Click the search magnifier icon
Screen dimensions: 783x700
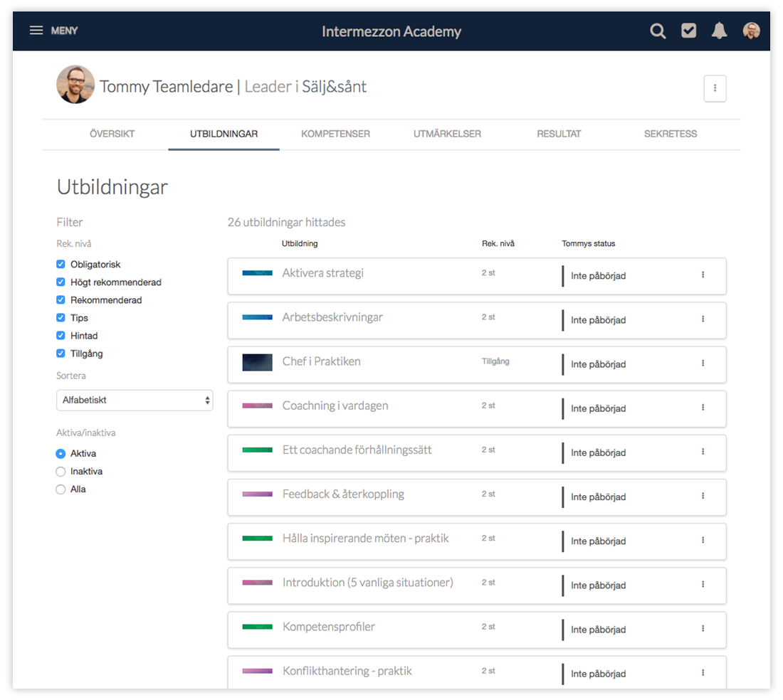tap(658, 31)
